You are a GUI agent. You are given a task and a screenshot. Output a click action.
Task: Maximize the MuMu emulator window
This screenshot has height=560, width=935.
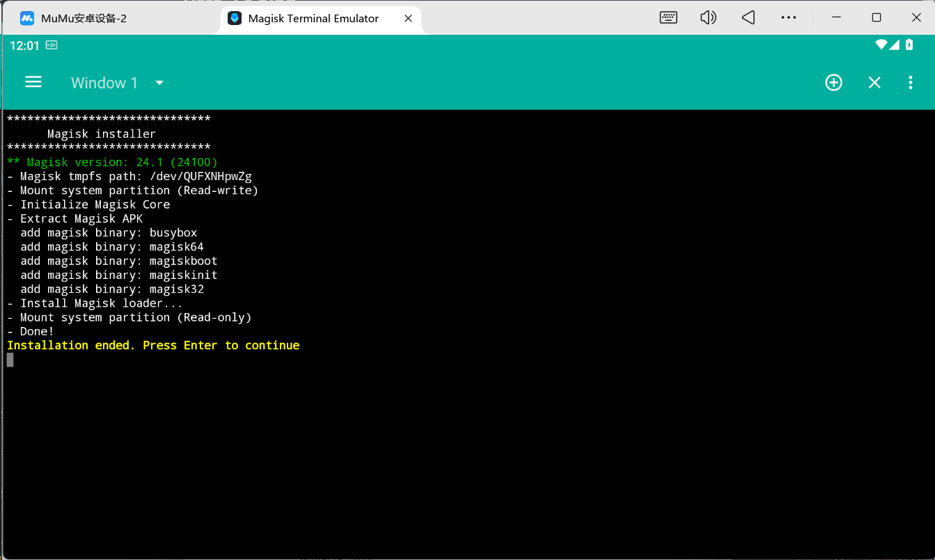coord(877,17)
